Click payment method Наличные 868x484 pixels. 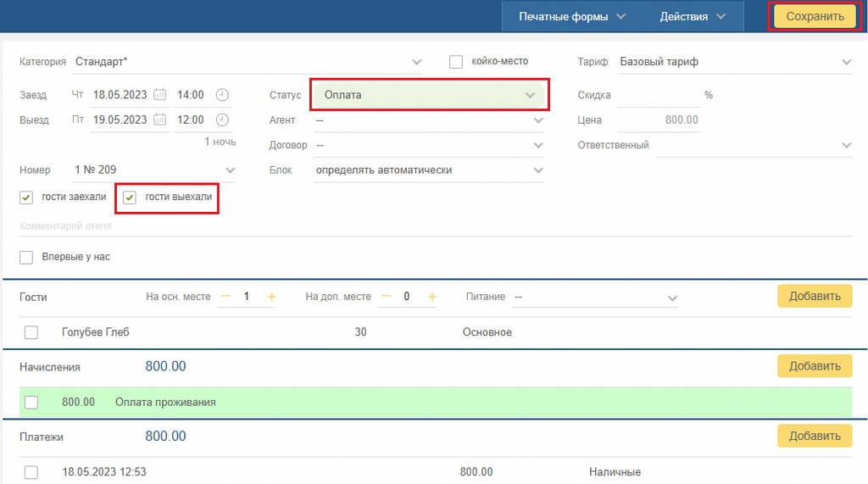click(x=615, y=472)
